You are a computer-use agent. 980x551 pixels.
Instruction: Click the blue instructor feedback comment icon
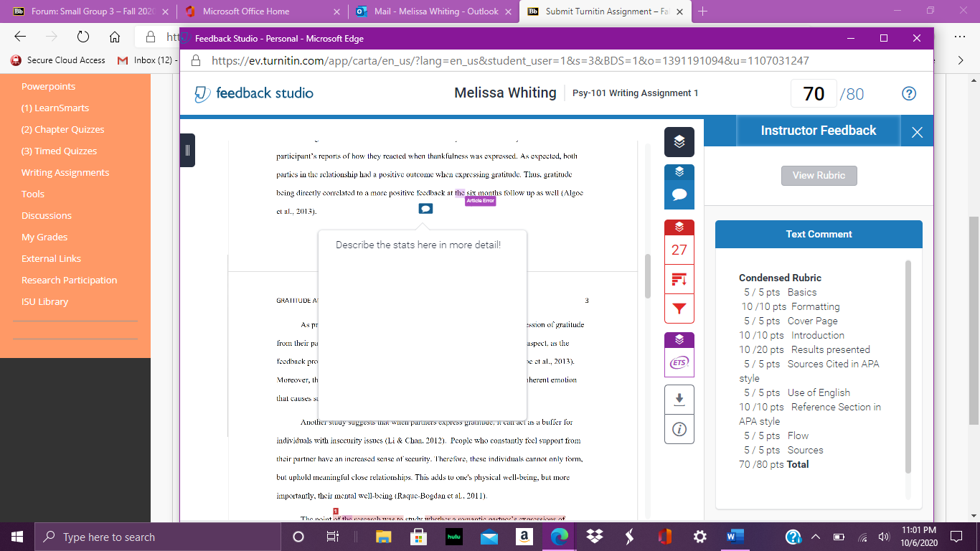[x=679, y=194]
